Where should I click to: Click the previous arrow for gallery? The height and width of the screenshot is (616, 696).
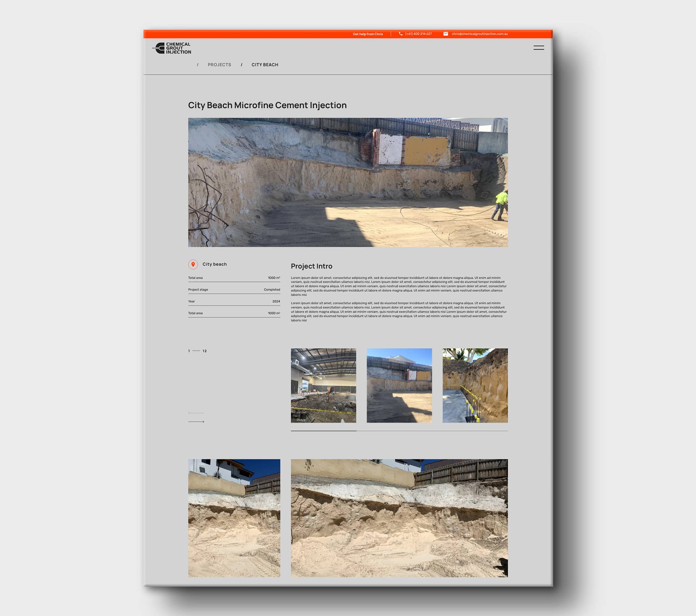(x=196, y=413)
